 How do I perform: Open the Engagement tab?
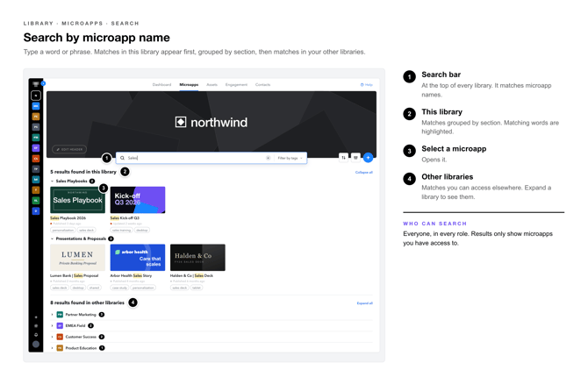pos(236,85)
